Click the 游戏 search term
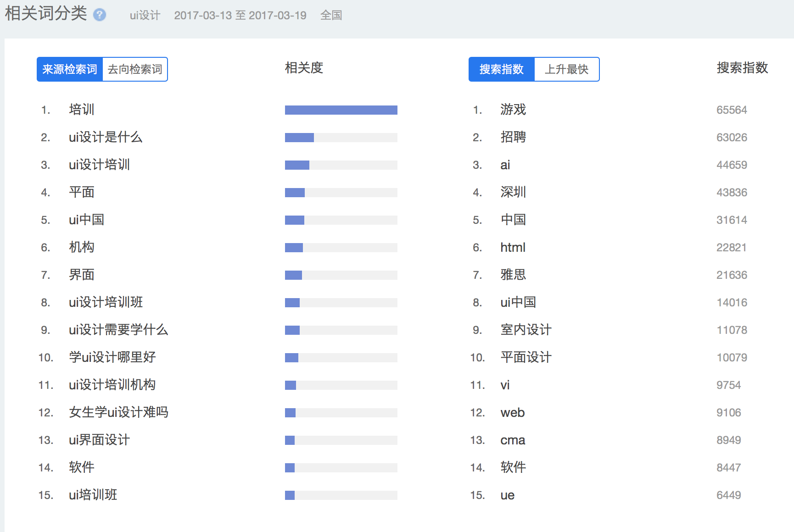The width and height of the screenshot is (794, 532). pos(513,110)
